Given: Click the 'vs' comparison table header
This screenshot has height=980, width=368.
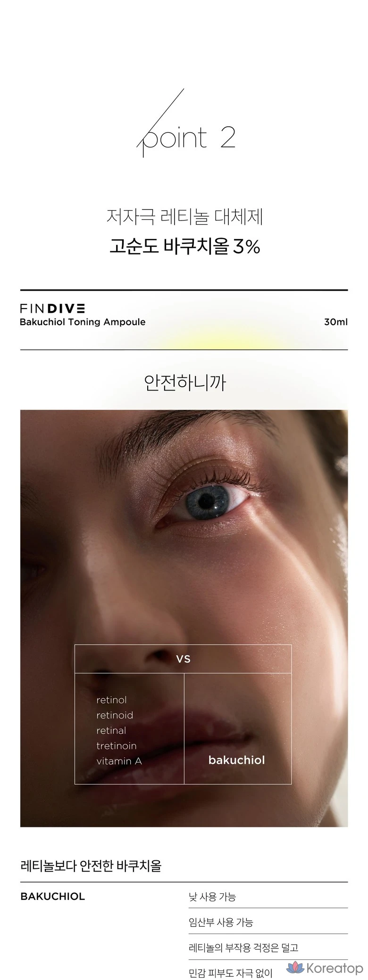Looking at the screenshot, I should point(183,659).
